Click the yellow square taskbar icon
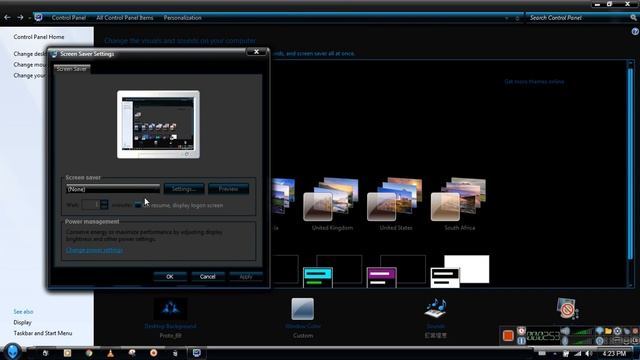Viewport: 640px width, 360px height. tap(67, 353)
